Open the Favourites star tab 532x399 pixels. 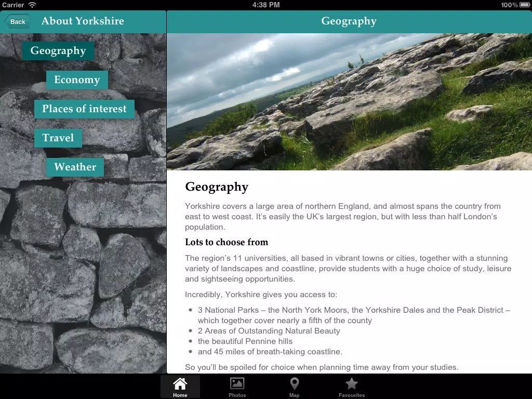352,387
